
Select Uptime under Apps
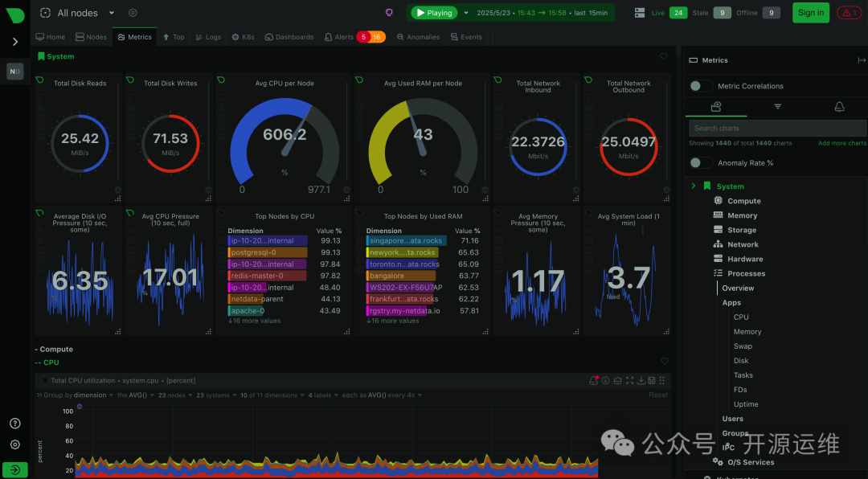[746, 404]
